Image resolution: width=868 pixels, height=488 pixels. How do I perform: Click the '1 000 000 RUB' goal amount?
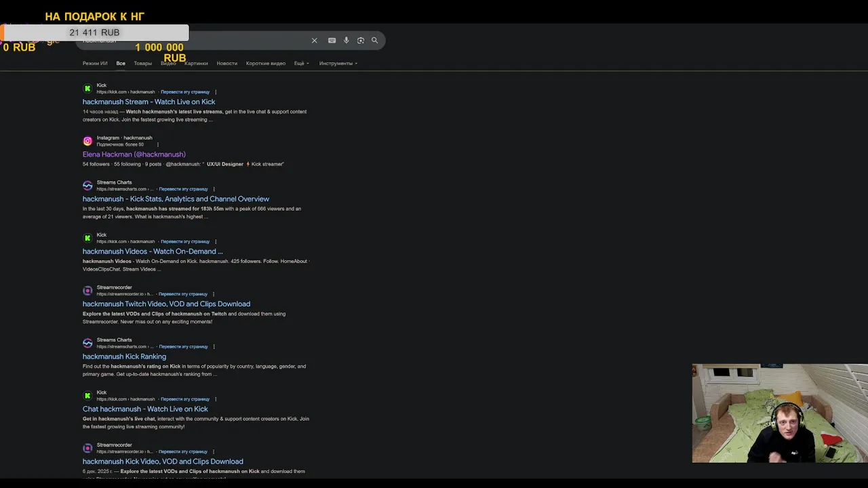click(161, 52)
